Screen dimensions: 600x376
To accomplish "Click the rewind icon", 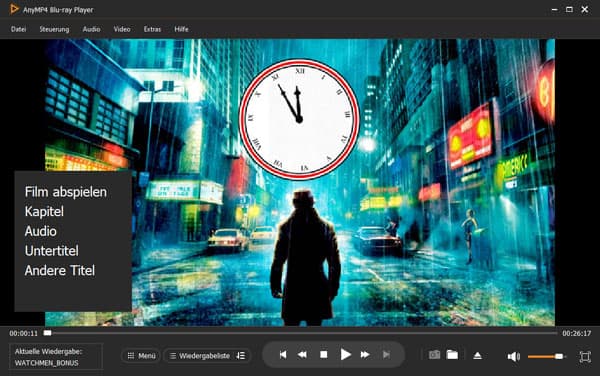I will [302, 355].
